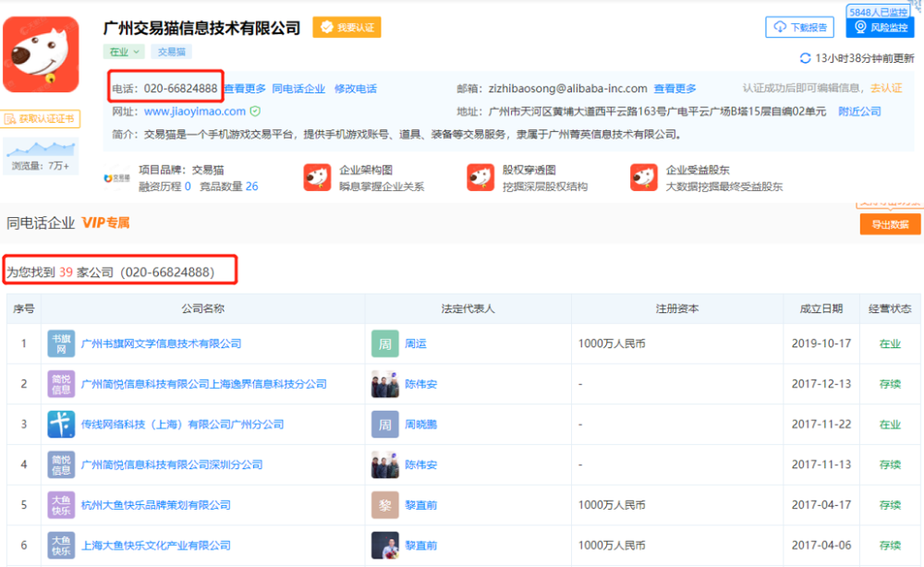This screenshot has height=567, width=924.
Task: Click the photo avatar in row 6
Action: (384, 545)
